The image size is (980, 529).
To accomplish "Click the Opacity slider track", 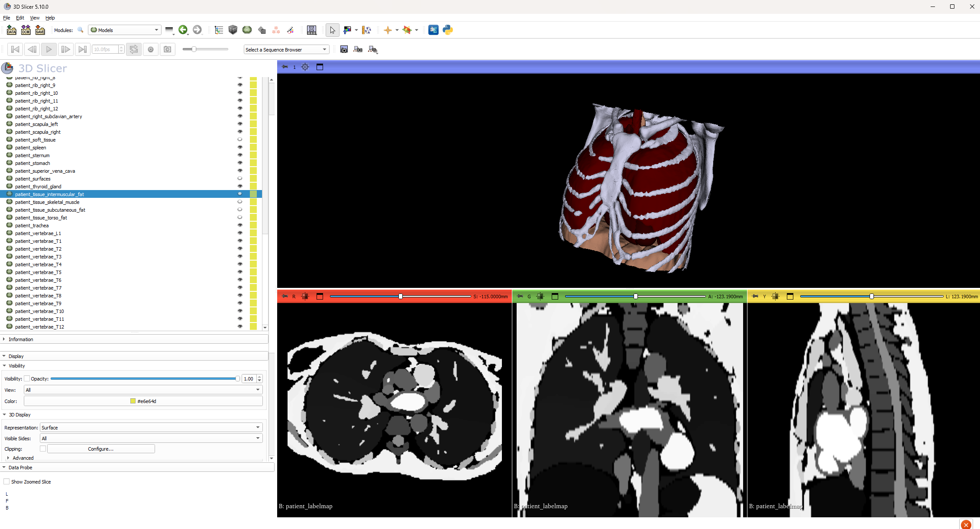I will [x=145, y=379].
